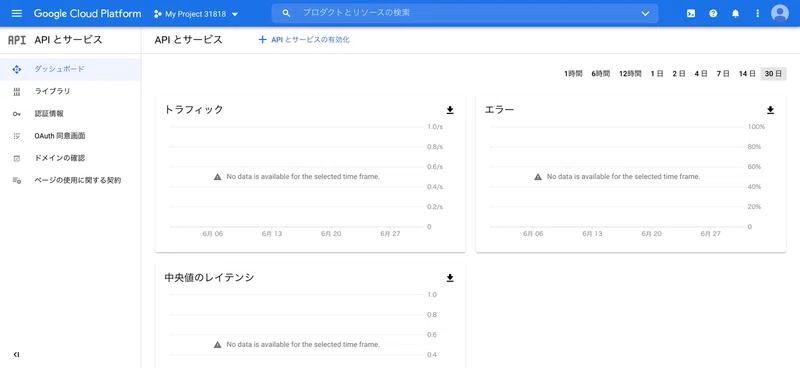Select the 2日 time range
This screenshot has width=800, height=368.
[x=679, y=74]
